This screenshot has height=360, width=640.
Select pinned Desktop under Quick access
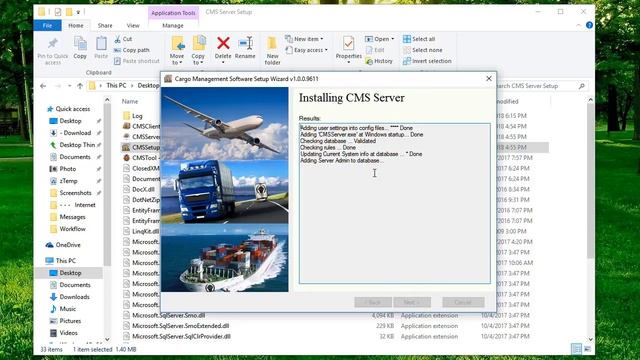click(70, 121)
